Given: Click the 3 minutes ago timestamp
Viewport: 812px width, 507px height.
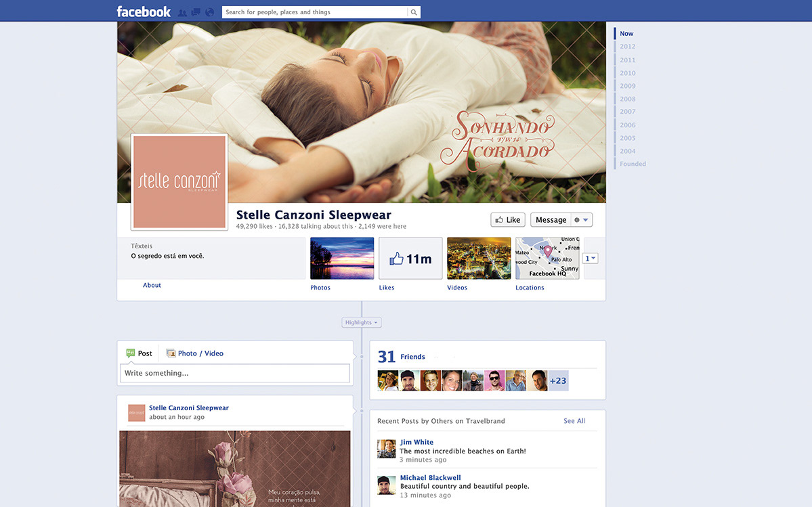Looking at the screenshot, I should [423, 460].
